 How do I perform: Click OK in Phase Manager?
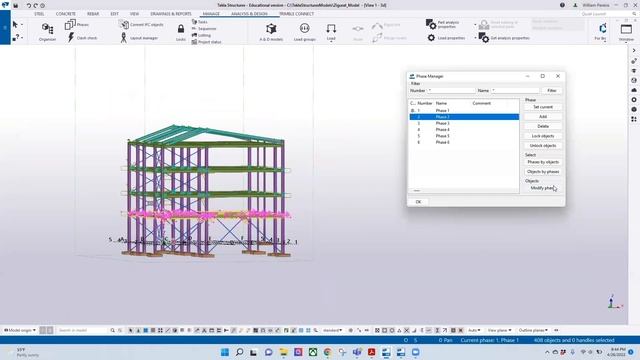tap(418, 202)
